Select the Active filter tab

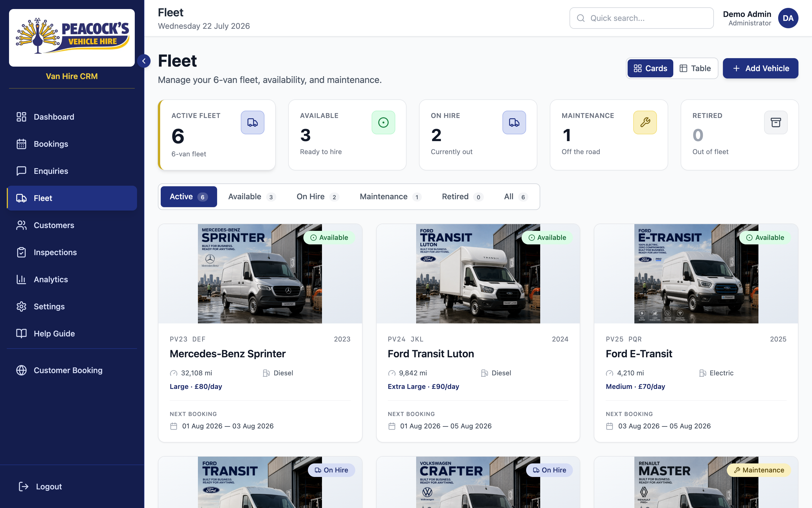tap(189, 197)
